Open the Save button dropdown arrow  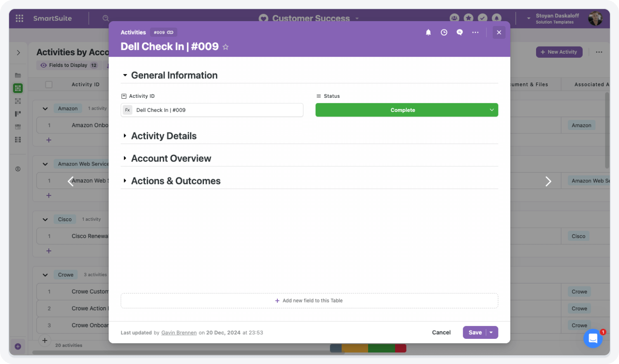pyautogui.click(x=491, y=333)
